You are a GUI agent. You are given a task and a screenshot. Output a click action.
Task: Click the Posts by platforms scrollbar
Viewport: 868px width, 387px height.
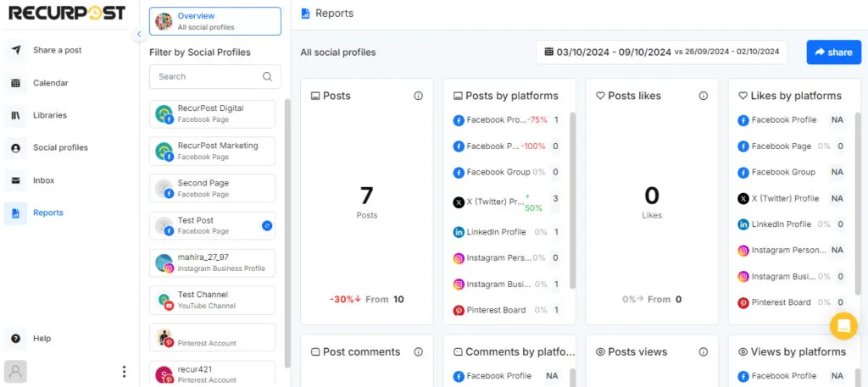pos(572,201)
